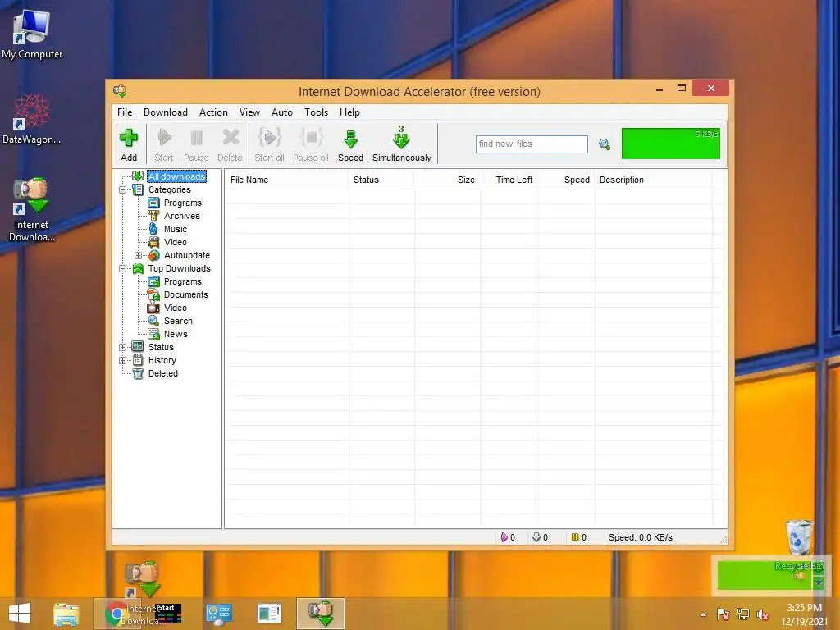Select the Autoupdate category
The image size is (840, 630).
pyautogui.click(x=186, y=256)
